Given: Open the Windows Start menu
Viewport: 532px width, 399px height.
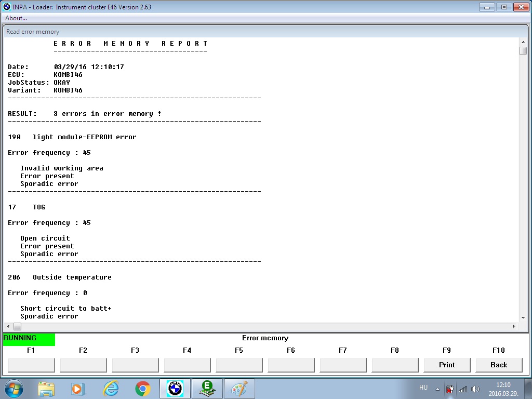Looking at the screenshot, I should click(x=14, y=389).
